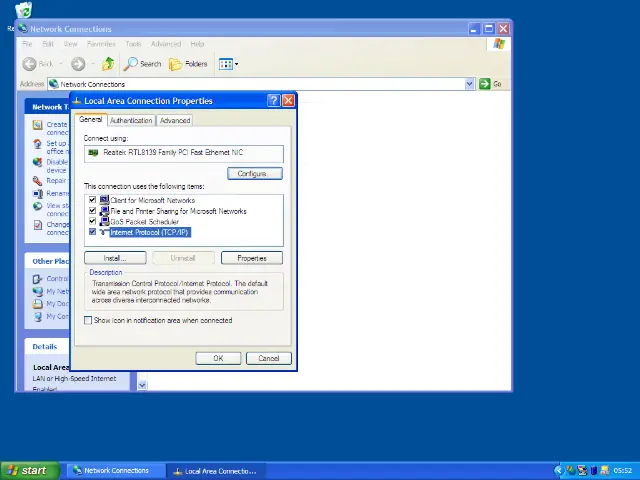Viewport: 640px width, 480px height.
Task: Click the Repair connection icon in sidebar
Action: [37, 181]
